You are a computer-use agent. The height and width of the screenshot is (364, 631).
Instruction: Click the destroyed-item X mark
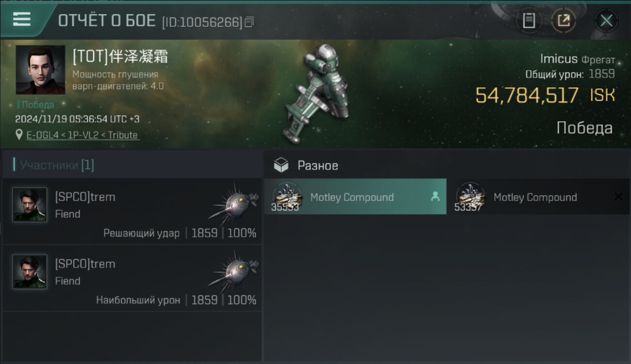pyautogui.click(x=618, y=197)
